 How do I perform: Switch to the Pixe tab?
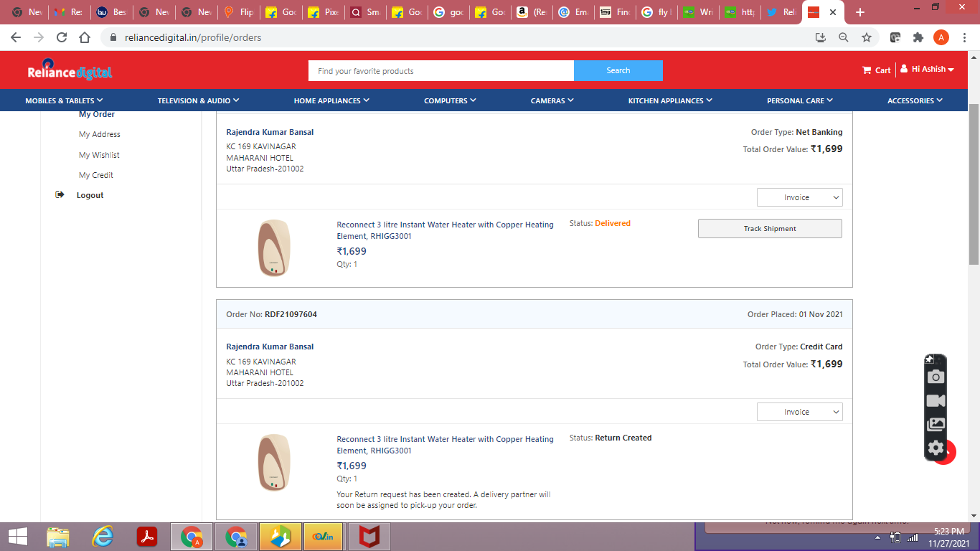click(322, 12)
